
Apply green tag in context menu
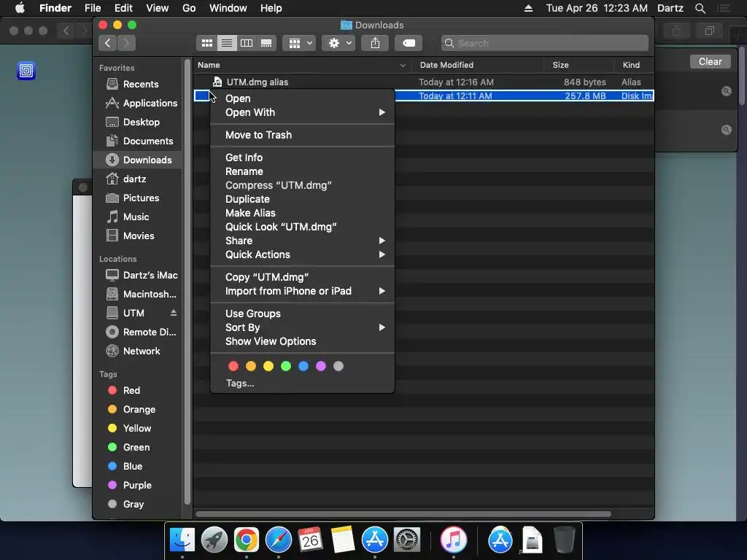coord(286,366)
